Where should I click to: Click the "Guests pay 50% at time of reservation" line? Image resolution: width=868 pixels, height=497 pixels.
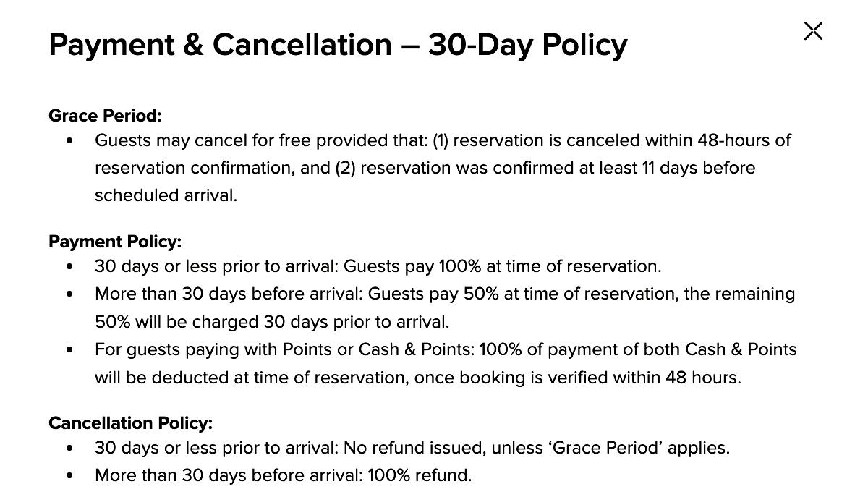[x=444, y=294]
